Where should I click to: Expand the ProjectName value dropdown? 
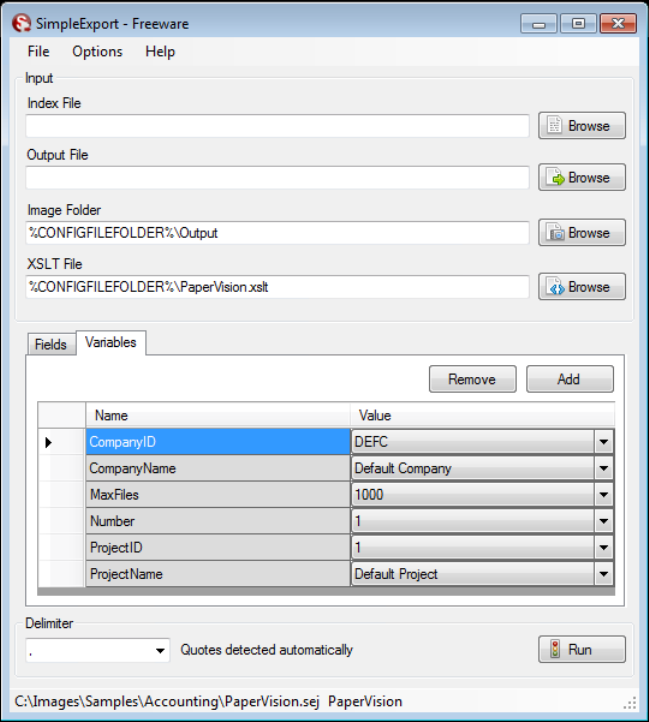pyautogui.click(x=603, y=574)
